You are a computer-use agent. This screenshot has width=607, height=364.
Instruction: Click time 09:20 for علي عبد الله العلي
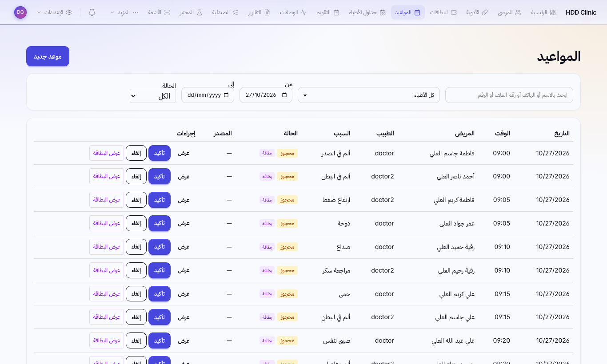click(502, 340)
